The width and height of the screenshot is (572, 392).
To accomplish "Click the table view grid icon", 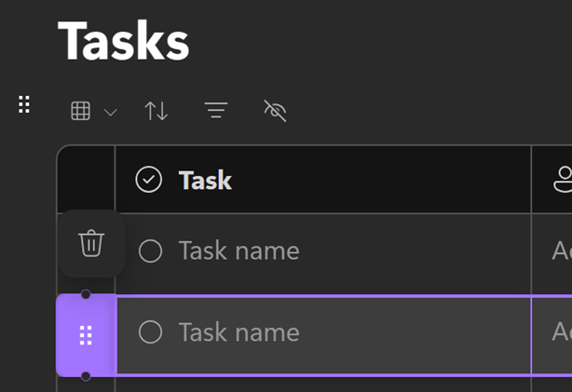I will click(x=81, y=112).
